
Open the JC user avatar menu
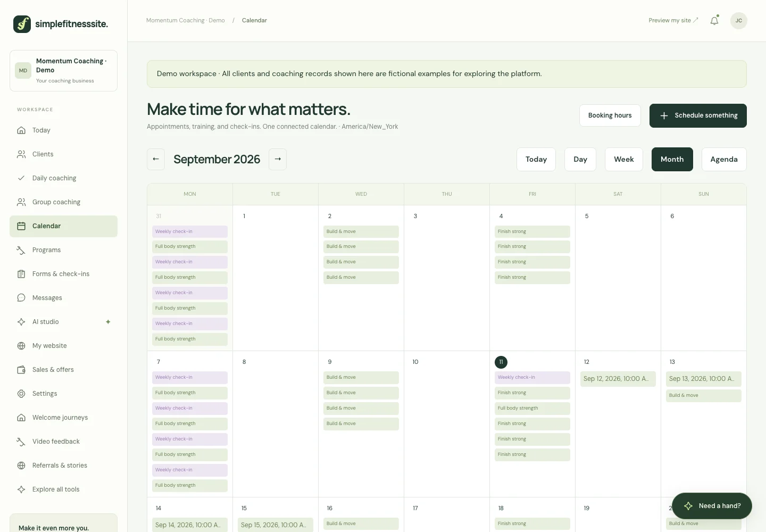click(738, 21)
